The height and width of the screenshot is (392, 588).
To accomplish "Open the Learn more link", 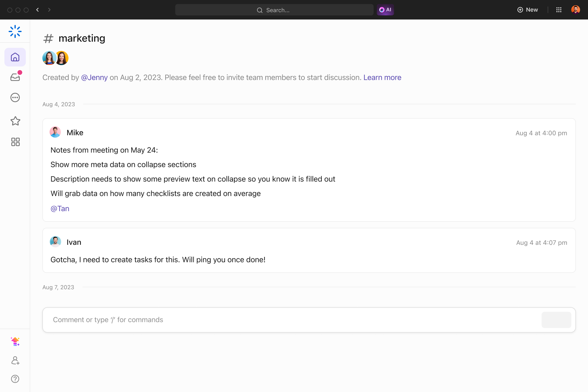I will coord(382,77).
